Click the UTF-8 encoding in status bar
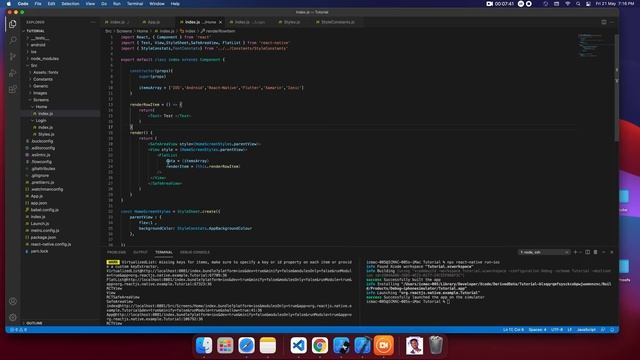Screen dimensions: 640x360 tap(557, 330)
